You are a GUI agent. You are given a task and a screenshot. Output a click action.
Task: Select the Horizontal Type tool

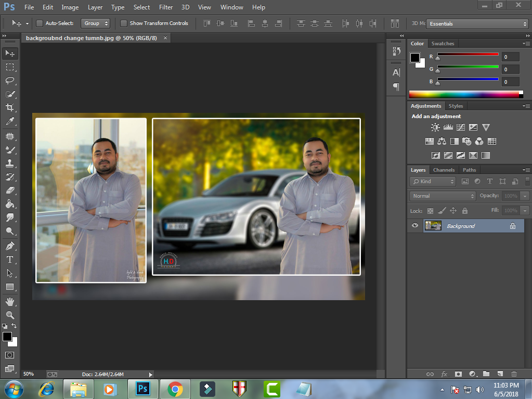coord(10,259)
